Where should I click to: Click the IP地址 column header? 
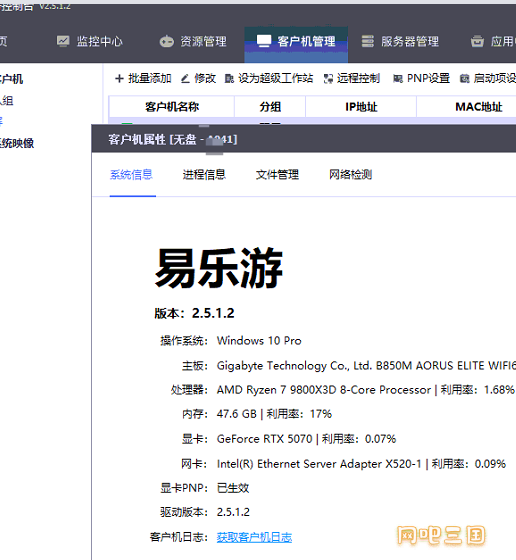click(x=361, y=106)
